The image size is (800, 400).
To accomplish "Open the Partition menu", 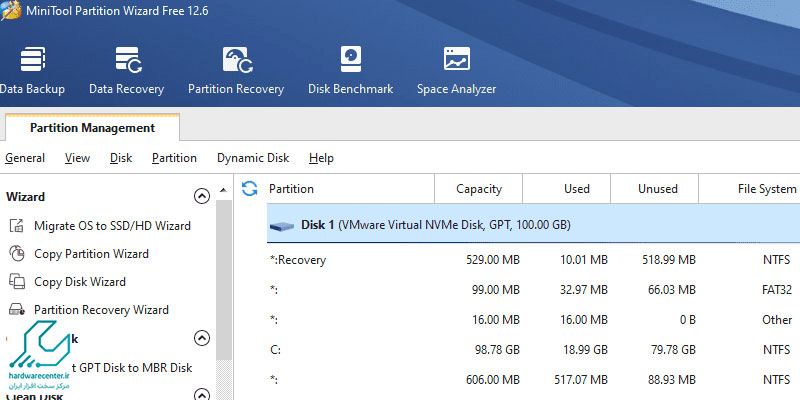I will (174, 158).
